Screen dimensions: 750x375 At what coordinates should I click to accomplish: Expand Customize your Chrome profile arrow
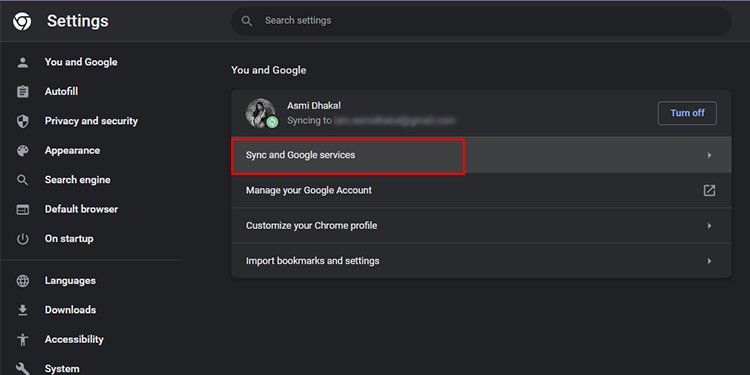coord(709,226)
